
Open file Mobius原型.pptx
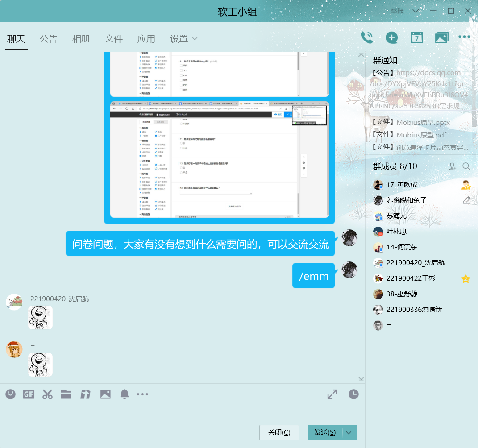coord(423,123)
